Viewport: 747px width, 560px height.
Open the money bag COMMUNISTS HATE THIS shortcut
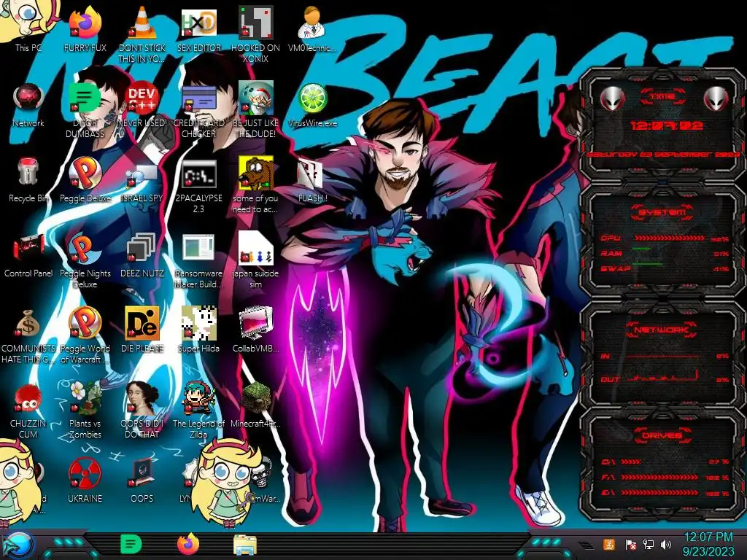(x=28, y=335)
